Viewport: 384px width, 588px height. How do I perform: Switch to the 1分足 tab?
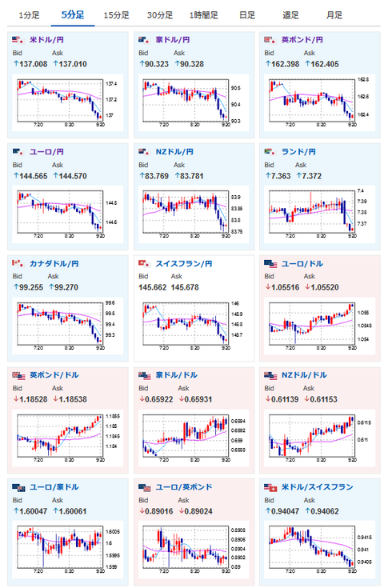point(30,15)
